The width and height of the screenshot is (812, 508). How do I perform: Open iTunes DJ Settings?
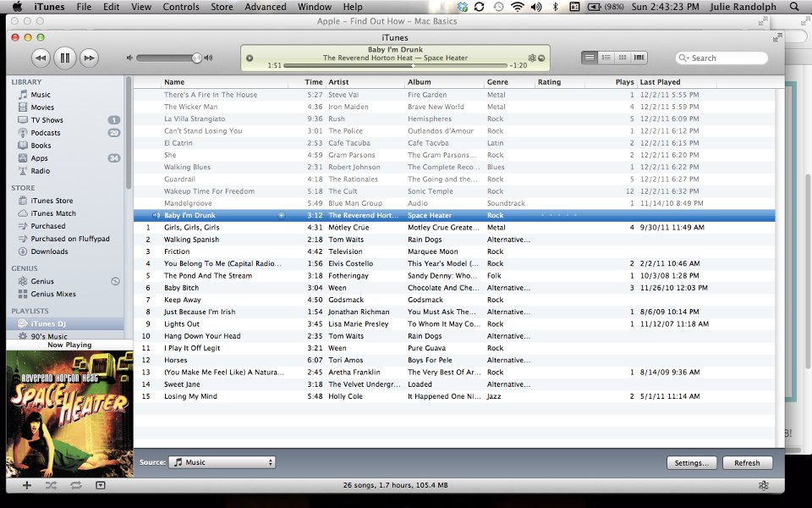point(692,463)
